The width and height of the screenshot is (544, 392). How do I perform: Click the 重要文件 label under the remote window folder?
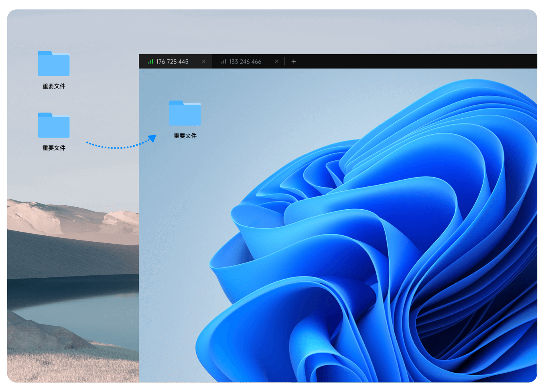(185, 136)
